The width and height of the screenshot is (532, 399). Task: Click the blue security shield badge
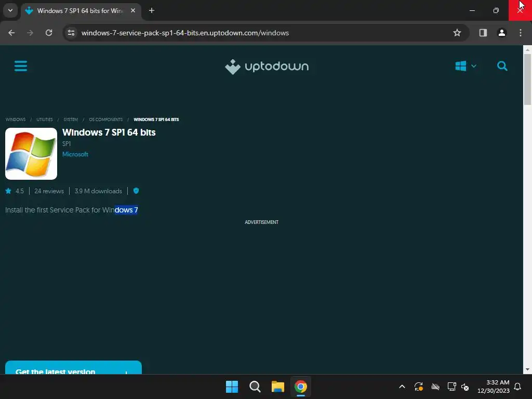tap(136, 191)
